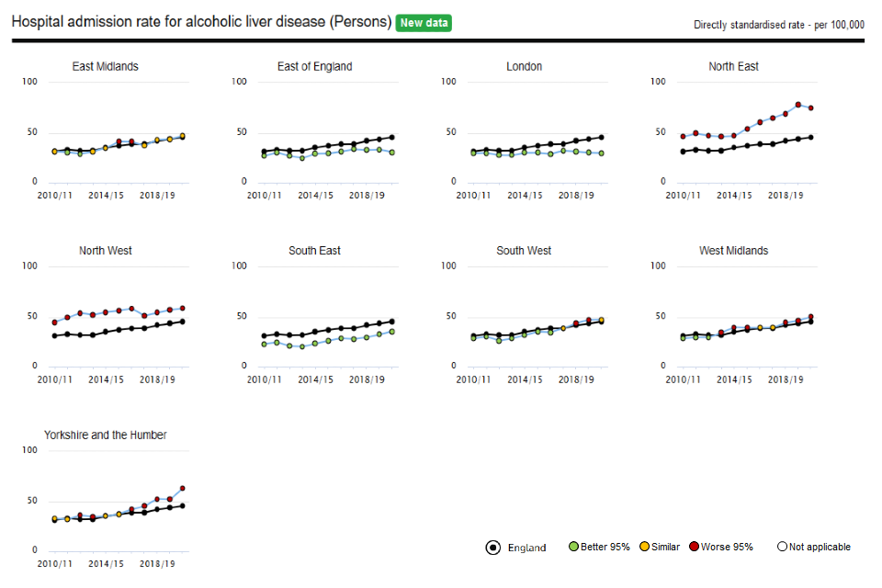The height and width of the screenshot is (588, 882).
Task: Click the green New data badge
Action: [424, 23]
